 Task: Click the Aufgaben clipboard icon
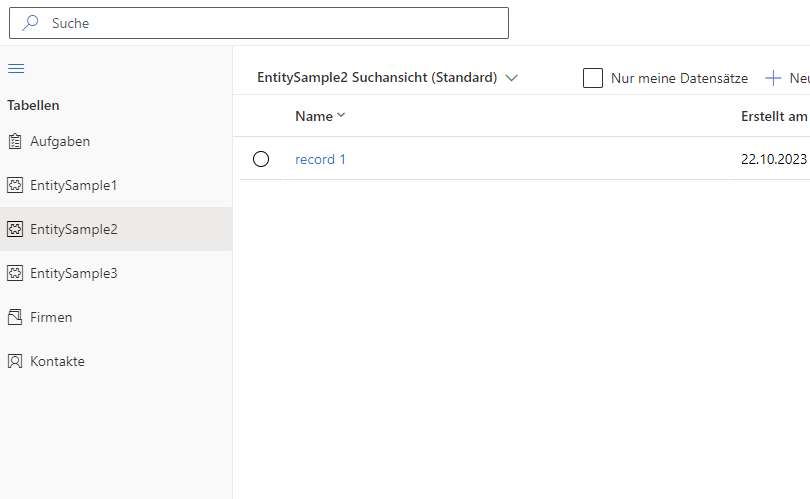tap(15, 141)
